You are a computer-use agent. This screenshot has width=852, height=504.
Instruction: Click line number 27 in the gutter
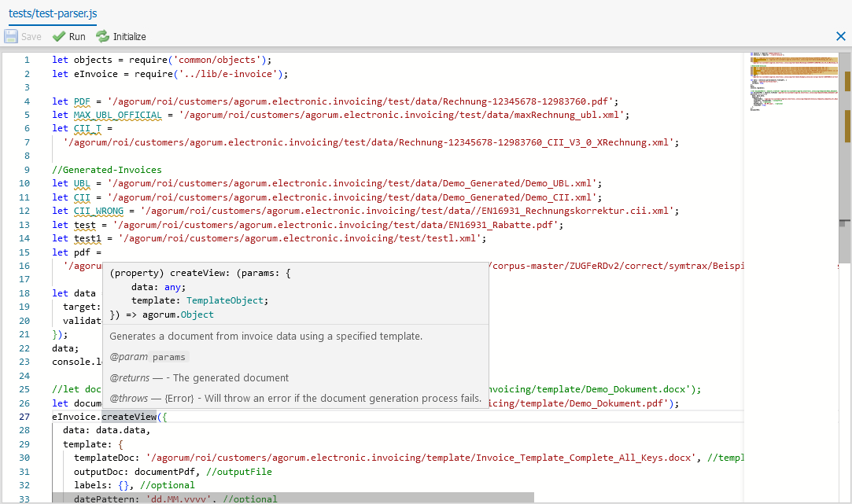[24, 417]
